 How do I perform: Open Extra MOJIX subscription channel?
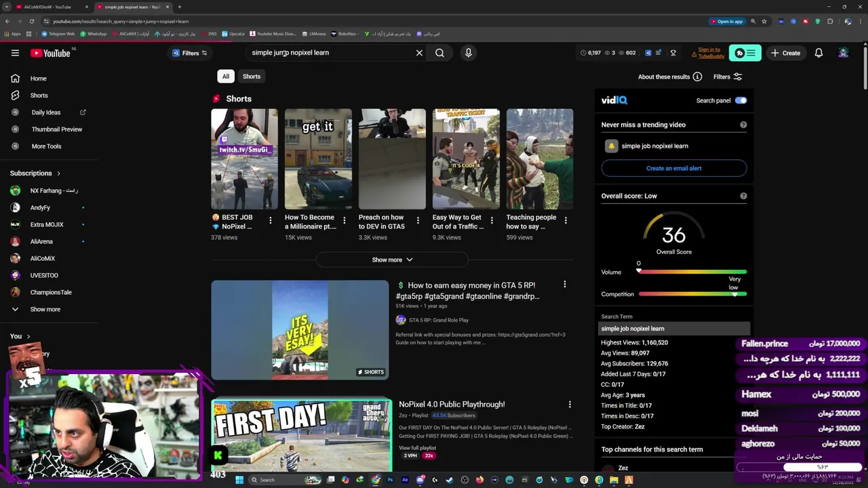pos(47,224)
